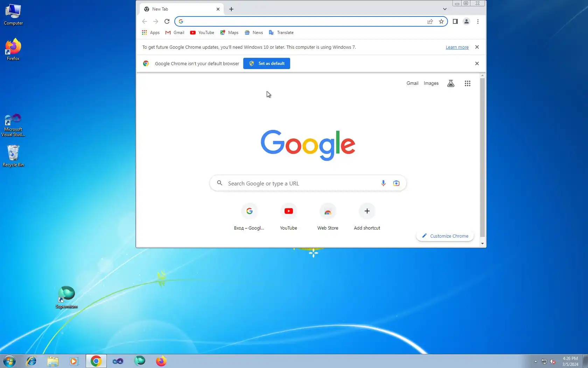Select the Recycle Bin desktop icon
Screen dimensions: 588x368
click(13, 156)
